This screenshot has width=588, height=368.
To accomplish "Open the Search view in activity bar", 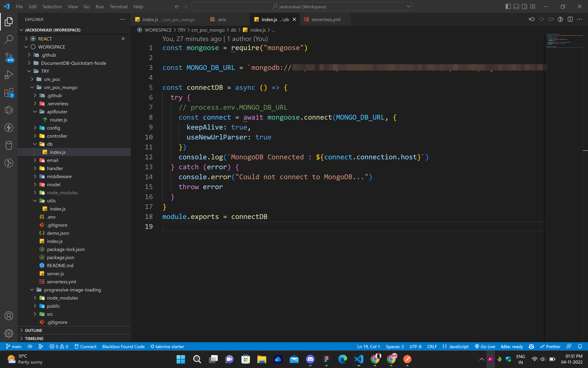I will coord(9,39).
